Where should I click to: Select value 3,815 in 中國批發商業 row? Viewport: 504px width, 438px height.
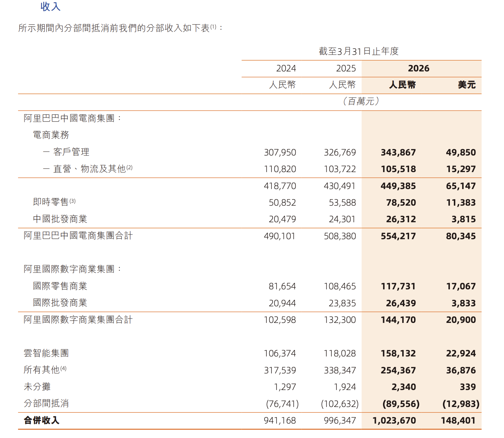(x=464, y=219)
